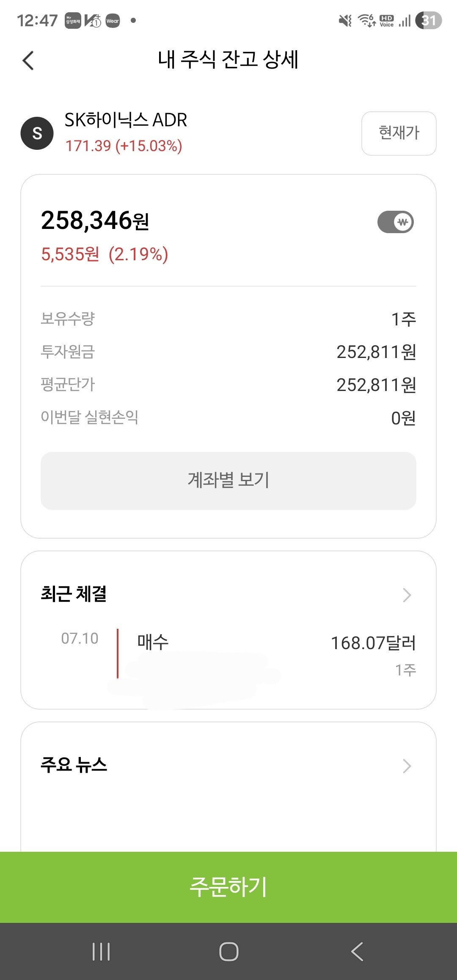
Task: Tap the SK하이닉스 ADR round S logo
Action: [x=37, y=133]
